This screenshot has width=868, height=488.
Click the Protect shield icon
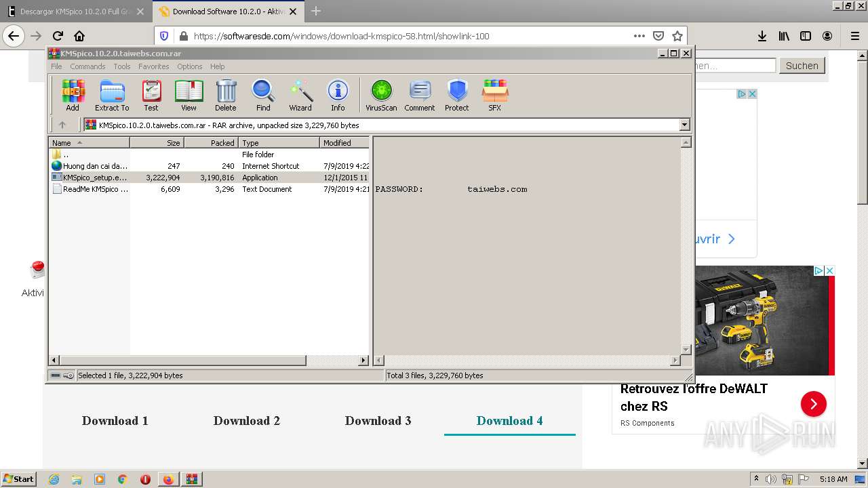[x=457, y=95]
